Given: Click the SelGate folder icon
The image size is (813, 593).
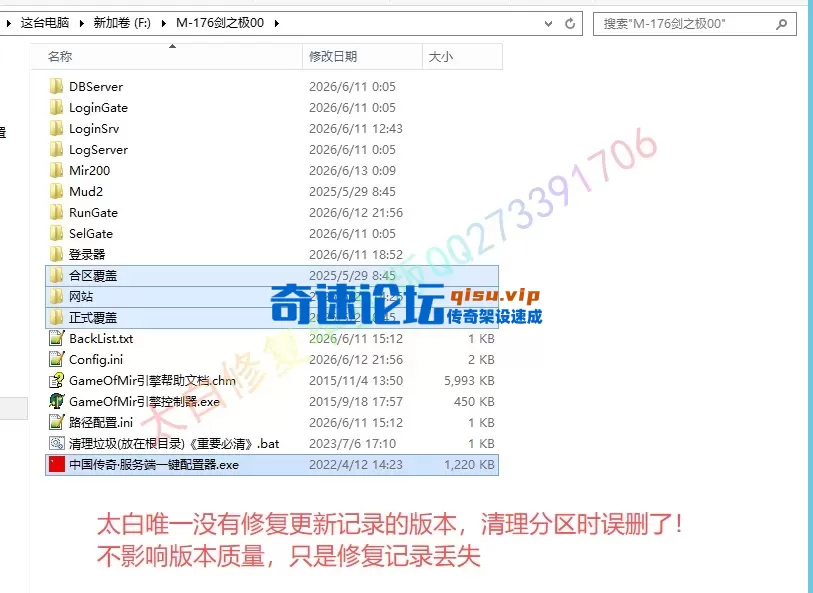Looking at the screenshot, I should (x=57, y=233).
